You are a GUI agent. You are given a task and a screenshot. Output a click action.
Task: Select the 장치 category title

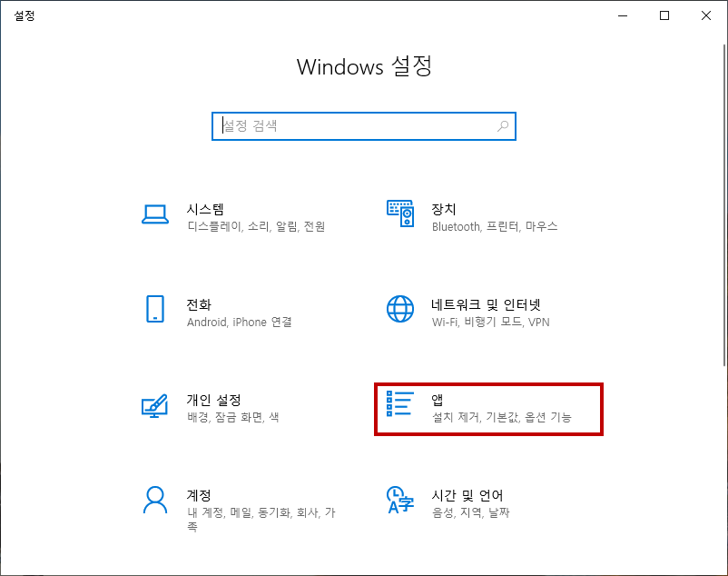[x=444, y=209]
